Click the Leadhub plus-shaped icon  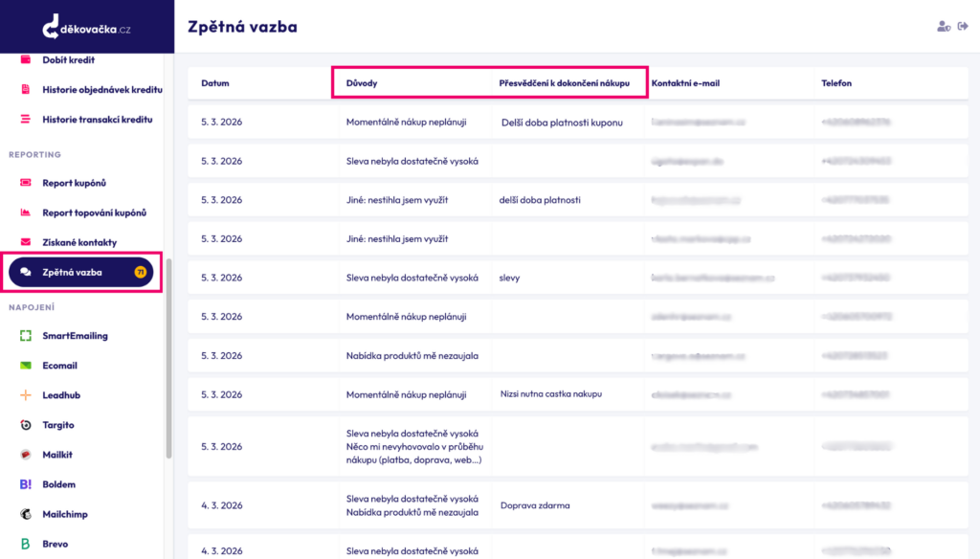(x=26, y=395)
